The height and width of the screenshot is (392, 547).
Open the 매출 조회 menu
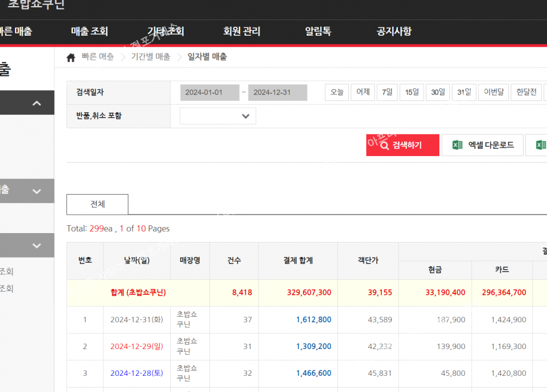coord(89,31)
